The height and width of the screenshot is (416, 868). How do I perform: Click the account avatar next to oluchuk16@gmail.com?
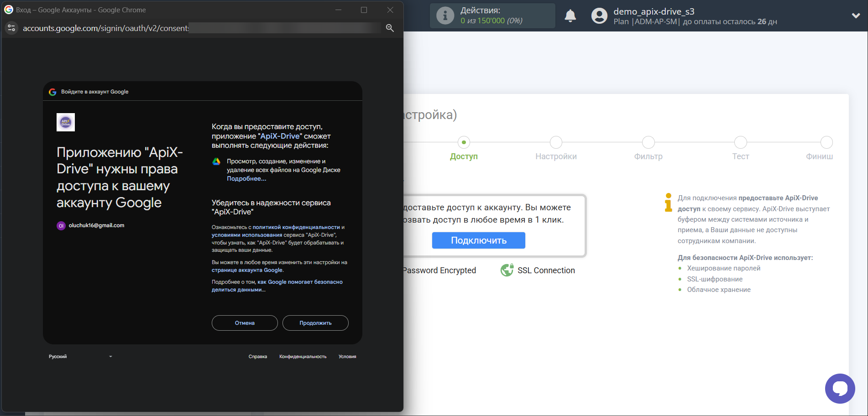point(61,226)
